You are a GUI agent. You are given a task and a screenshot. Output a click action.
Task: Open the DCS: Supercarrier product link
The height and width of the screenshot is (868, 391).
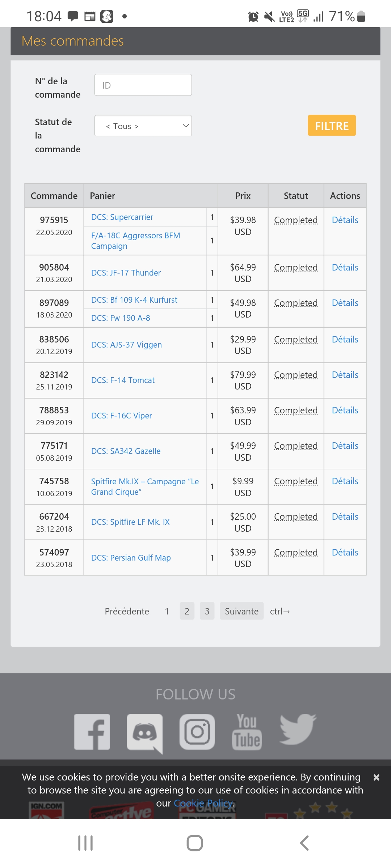tap(122, 217)
